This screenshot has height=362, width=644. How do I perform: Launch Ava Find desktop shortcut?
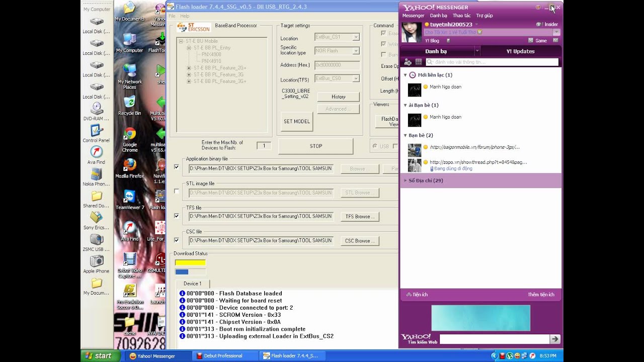coord(130,232)
